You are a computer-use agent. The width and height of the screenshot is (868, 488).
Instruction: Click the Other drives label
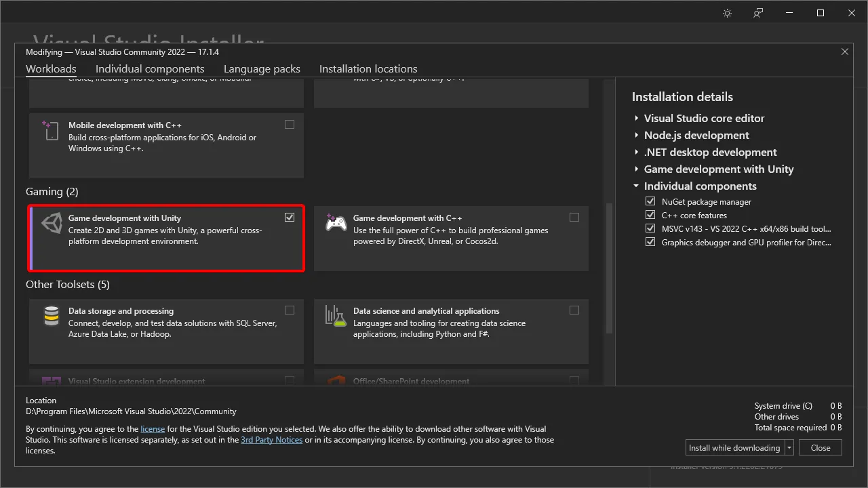[777, 417]
